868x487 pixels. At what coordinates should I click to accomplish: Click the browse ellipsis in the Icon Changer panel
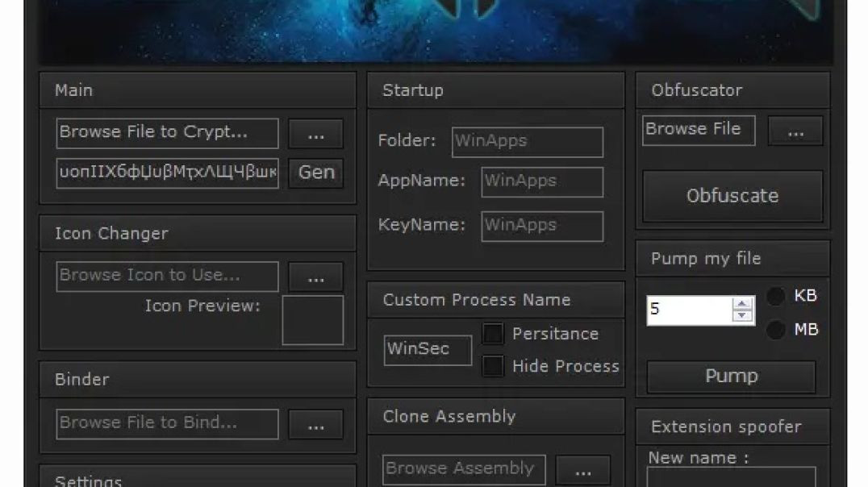(x=315, y=276)
